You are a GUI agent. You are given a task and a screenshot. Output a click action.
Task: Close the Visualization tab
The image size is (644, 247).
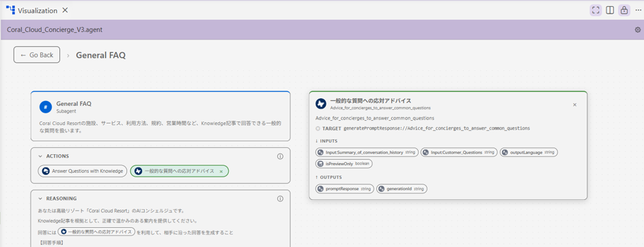[x=65, y=11]
